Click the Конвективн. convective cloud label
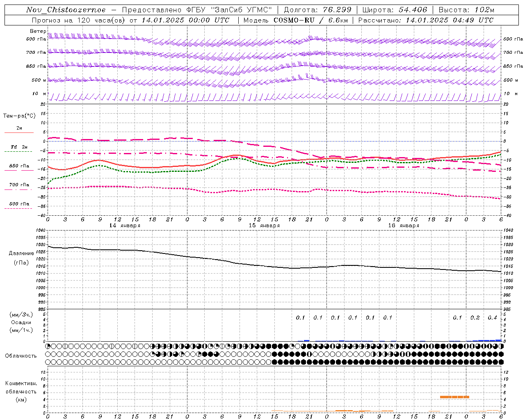The image size is (525, 420). point(21,383)
